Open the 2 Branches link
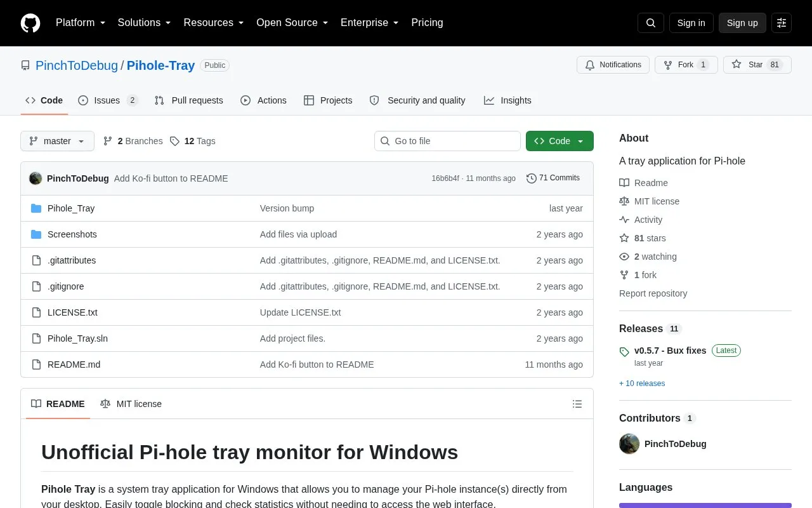 (x=133, y=141)
